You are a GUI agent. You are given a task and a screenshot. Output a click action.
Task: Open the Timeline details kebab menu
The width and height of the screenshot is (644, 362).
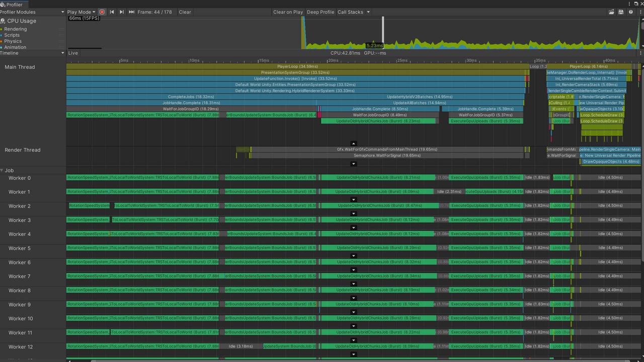click(640, 53)
